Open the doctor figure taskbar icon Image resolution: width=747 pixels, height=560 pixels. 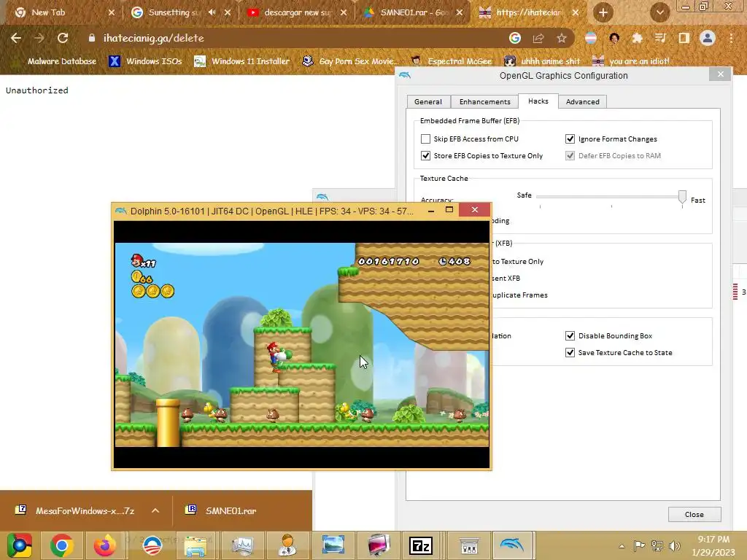(287, 545)
